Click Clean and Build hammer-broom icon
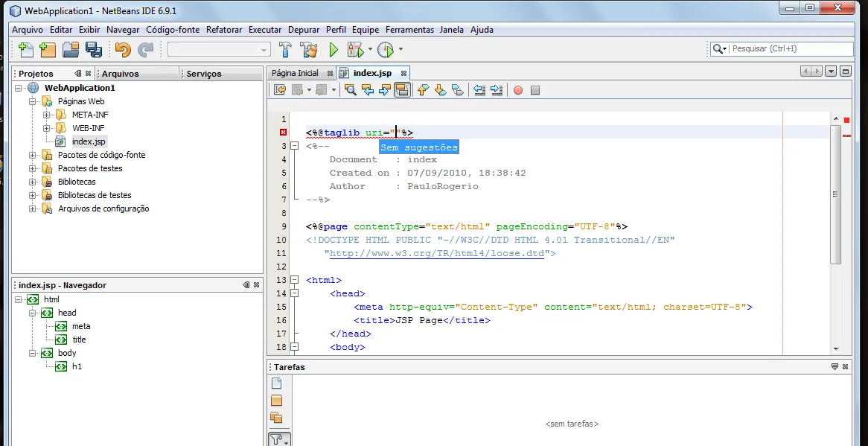 (x=308, y=50)
